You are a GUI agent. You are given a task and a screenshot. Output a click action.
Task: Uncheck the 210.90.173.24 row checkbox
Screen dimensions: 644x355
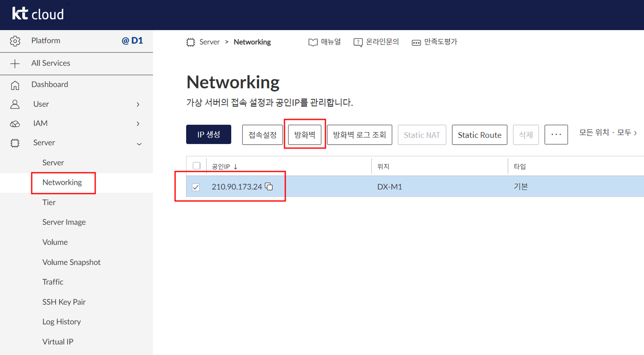coord(196,187)
